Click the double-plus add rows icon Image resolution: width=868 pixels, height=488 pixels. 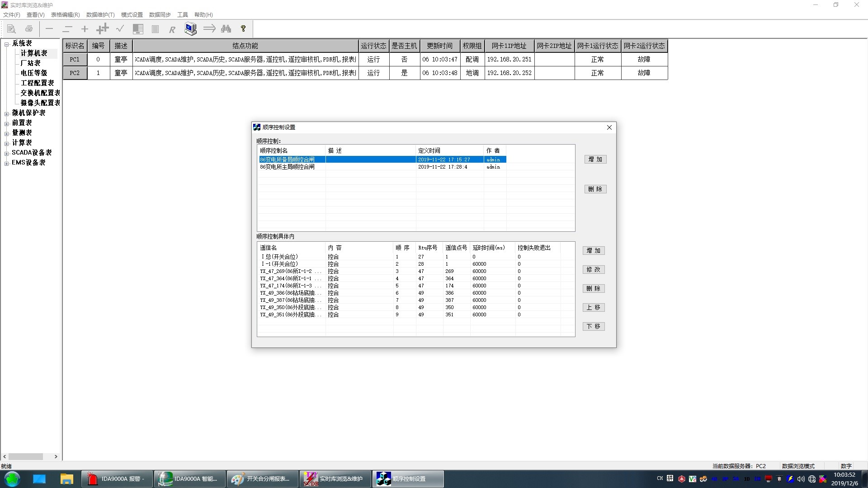[x=103, y=29]
